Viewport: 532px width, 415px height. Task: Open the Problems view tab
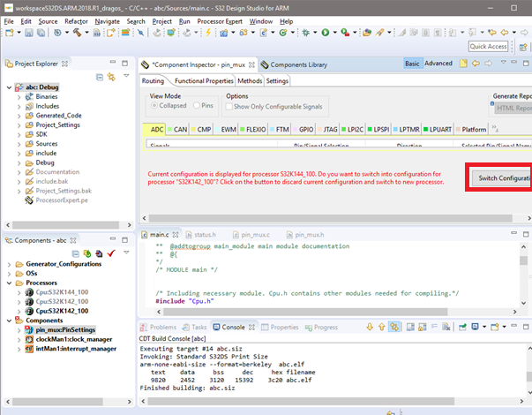tap(158, 327)
